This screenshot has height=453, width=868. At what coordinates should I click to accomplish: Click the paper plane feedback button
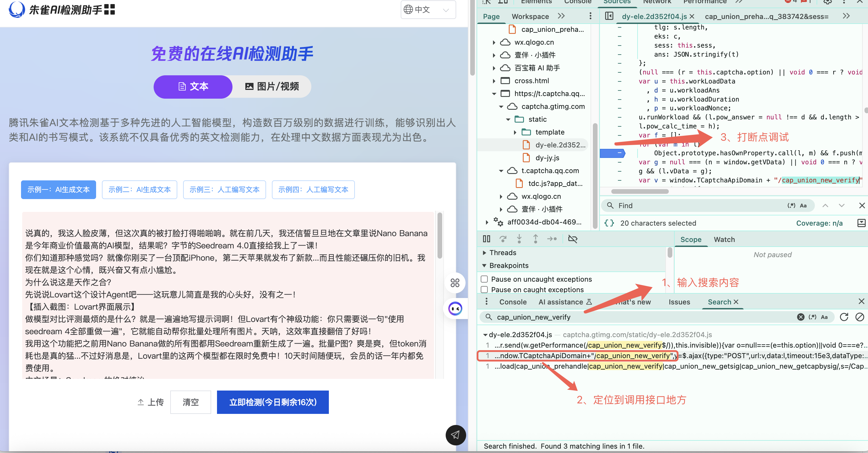pos(455,435)
